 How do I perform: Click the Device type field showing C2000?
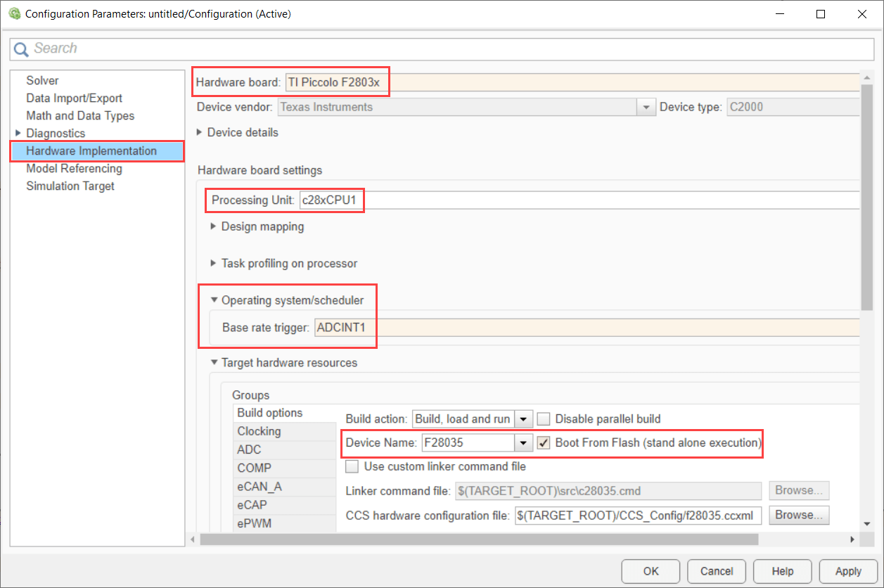tap(793, 107)
